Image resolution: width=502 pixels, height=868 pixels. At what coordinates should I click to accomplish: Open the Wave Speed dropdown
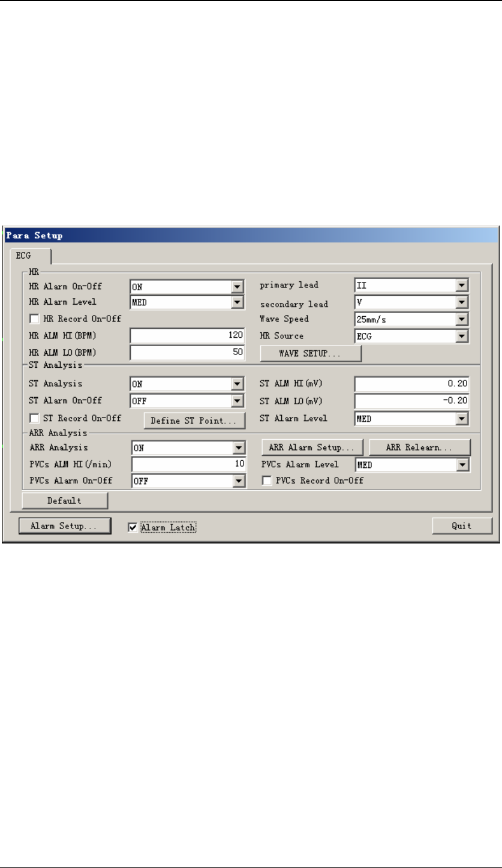click(411, 319)
